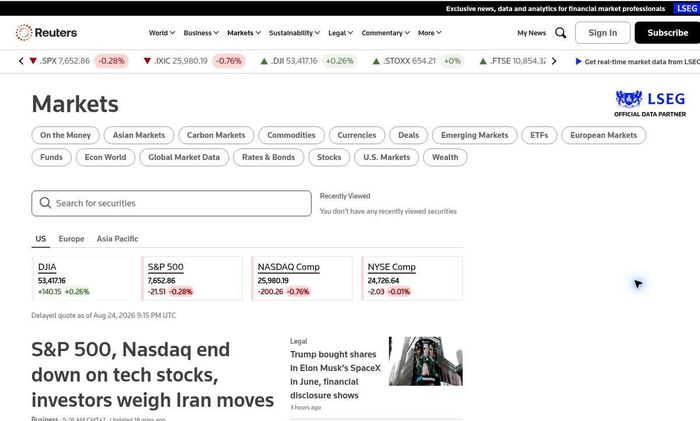Expand the Markets menu
The width and height of the screenshot is (700, 421).
(244, 33)
